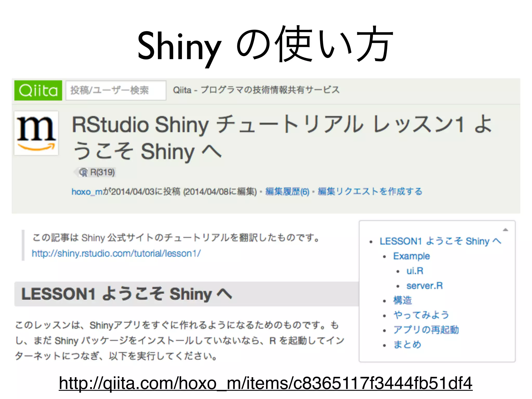532x399 pixels.
Task: Jump to ui.R section in contents
Action: click(x=415, y=271)
